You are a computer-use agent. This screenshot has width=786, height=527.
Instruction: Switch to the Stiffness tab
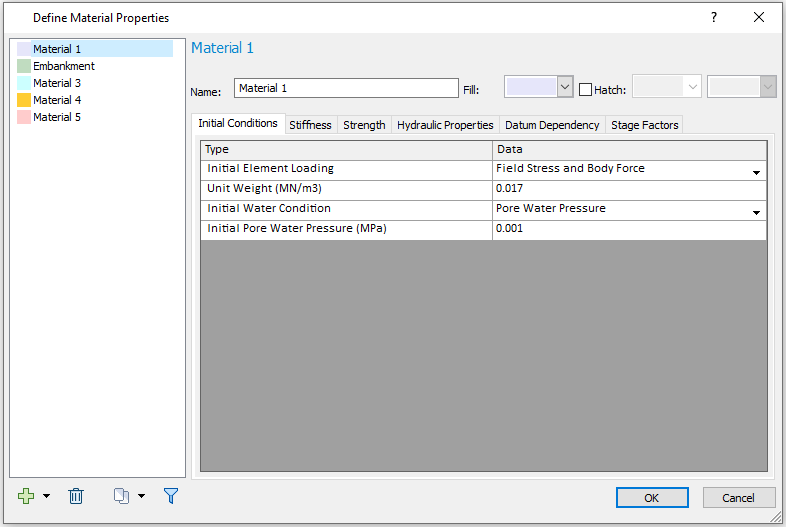[310, 125]
